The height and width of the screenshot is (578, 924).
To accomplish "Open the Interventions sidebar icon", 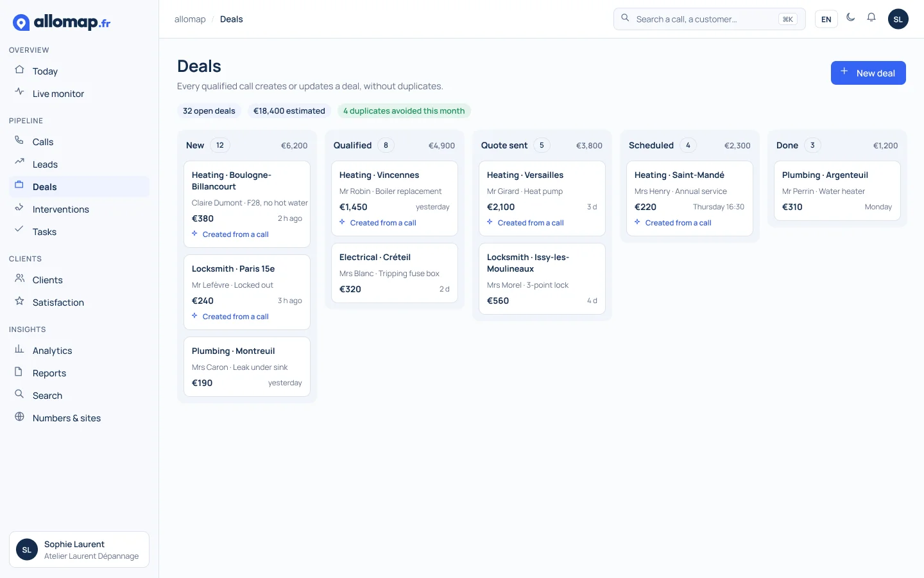I will [19, 208].
